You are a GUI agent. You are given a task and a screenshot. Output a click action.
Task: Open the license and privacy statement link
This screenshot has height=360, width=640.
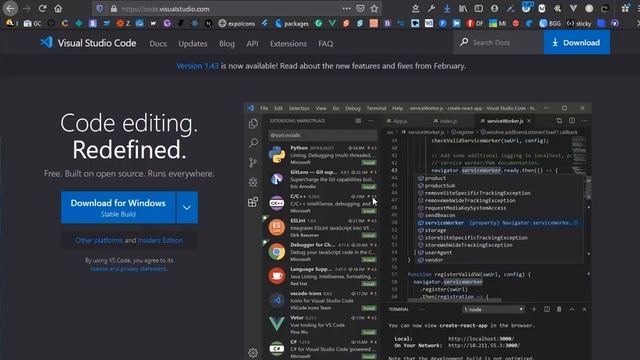click(x=129, y=269)
